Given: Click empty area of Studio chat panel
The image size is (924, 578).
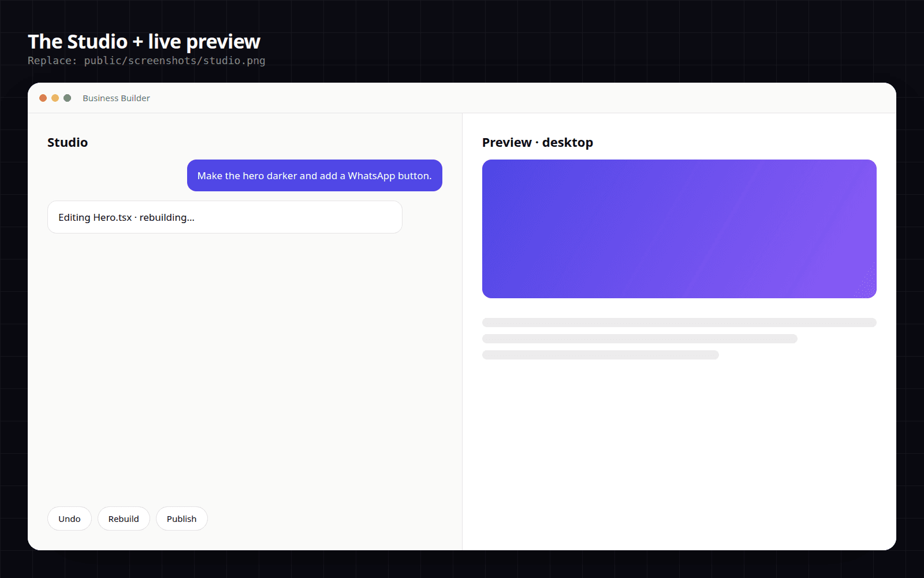Looking at the screenshot, I should tap(245, 370).
